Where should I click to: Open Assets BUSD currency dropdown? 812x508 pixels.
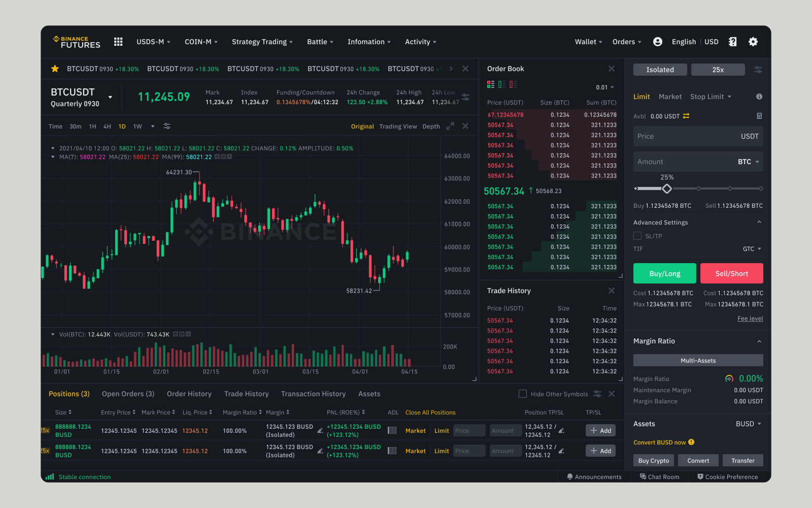click(x=749, y=424)
